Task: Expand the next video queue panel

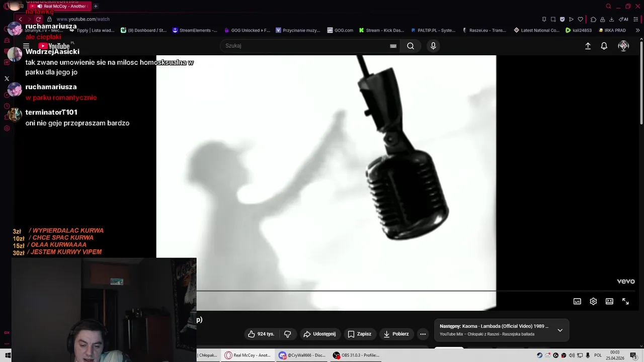Action: click(560, 330)
